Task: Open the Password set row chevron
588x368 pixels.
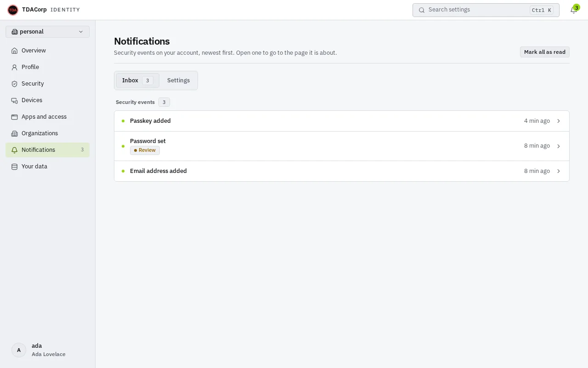Action: (559, 146)
